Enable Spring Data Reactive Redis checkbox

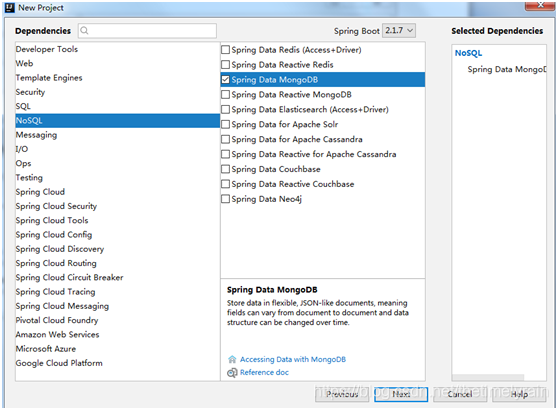(225, 65)
